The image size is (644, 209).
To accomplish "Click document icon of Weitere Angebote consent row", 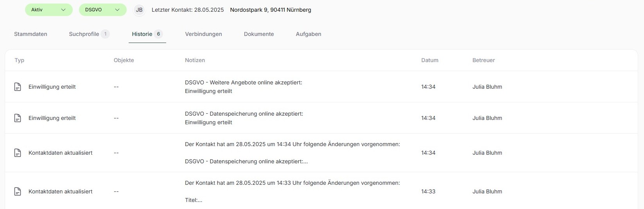I will point(18,87).
